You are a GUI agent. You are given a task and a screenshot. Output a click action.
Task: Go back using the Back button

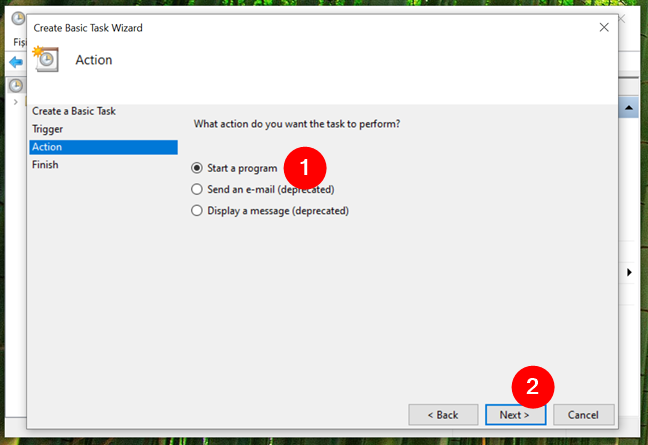click(x=443, y=414)
